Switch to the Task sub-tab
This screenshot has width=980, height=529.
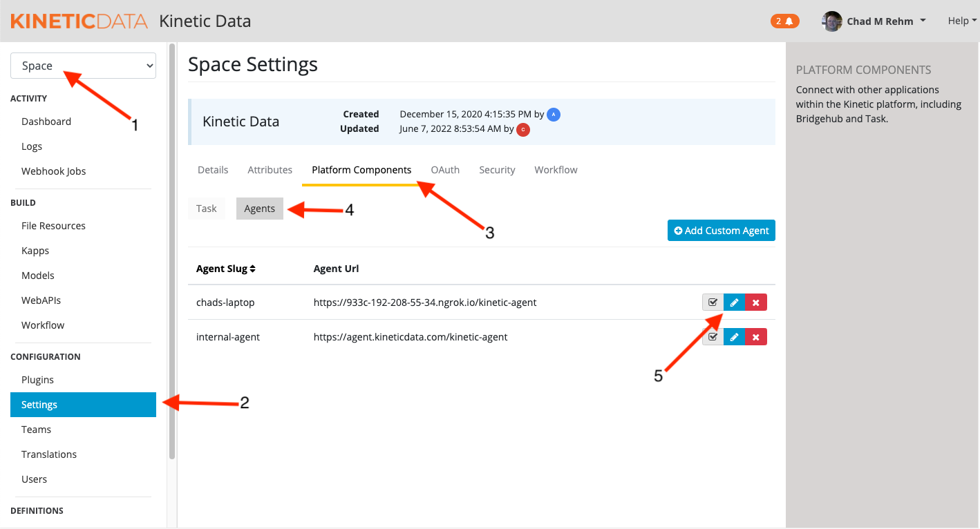click(207, 209)
